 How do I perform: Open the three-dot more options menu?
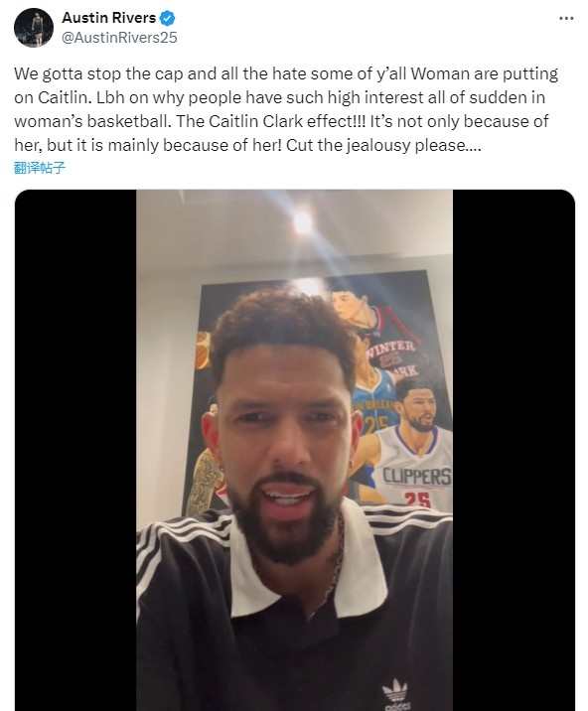pyautogui.click(x=566, y=18)
